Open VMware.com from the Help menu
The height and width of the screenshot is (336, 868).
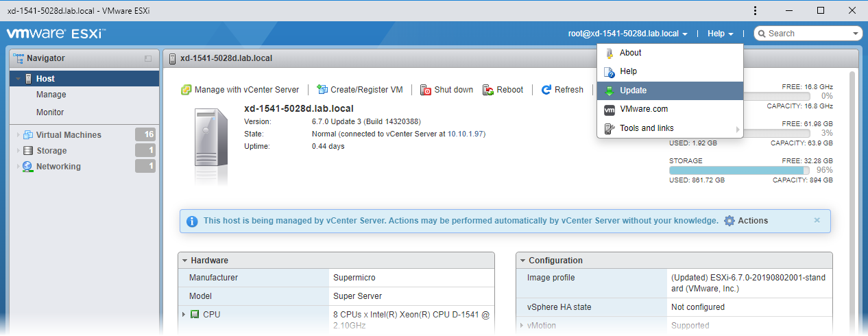tap(670, 109)
